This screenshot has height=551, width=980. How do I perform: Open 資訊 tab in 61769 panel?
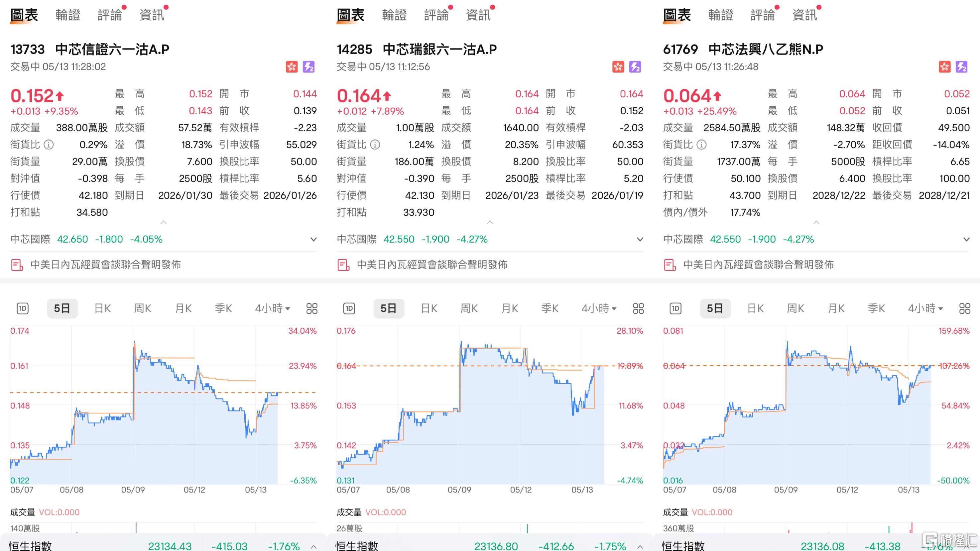coord(804,15)
